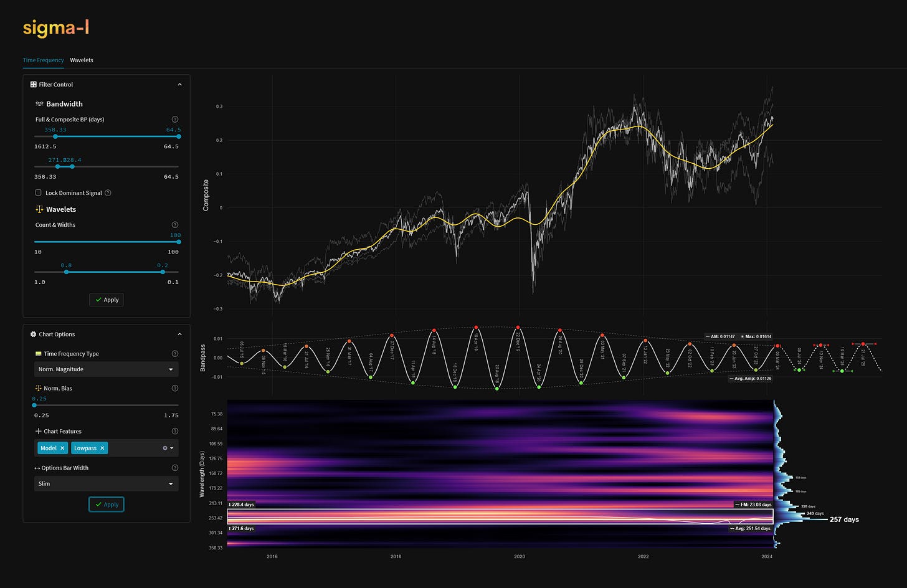Click the 'Max: 0.01614' legend entry

click(x=756, y=336)
